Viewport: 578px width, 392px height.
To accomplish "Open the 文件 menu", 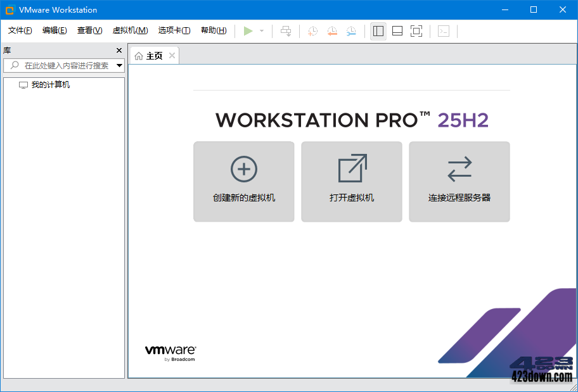I will pos(19,30).
